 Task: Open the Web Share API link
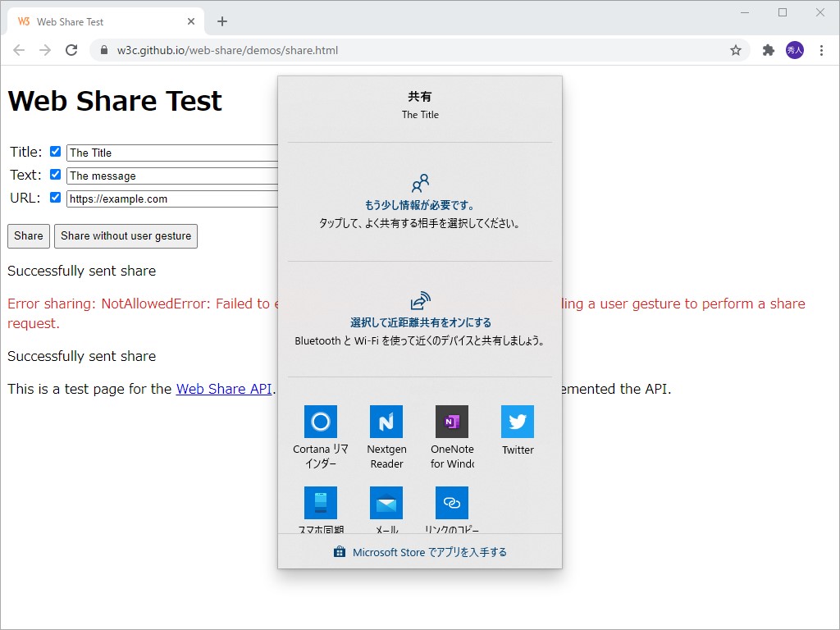coord(224,388)
